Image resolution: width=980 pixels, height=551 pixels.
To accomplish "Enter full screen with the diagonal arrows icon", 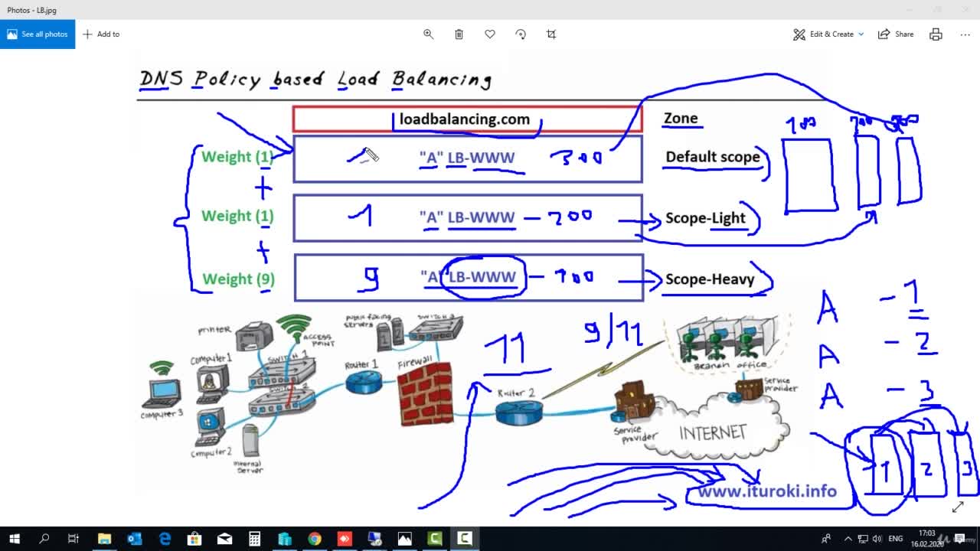I will pyautogui.click(x=958, y=507).
